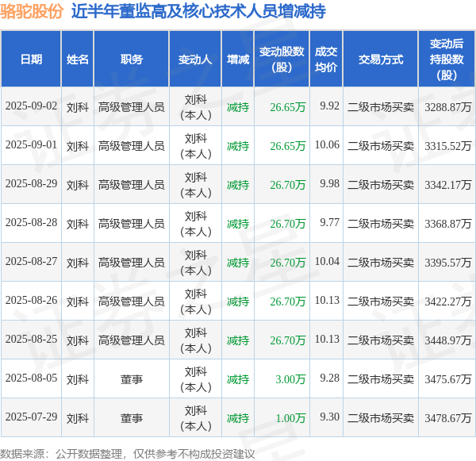Click the 骆驼股份 title text
This screenshot has width=476, height=461.
pos(32,12)
